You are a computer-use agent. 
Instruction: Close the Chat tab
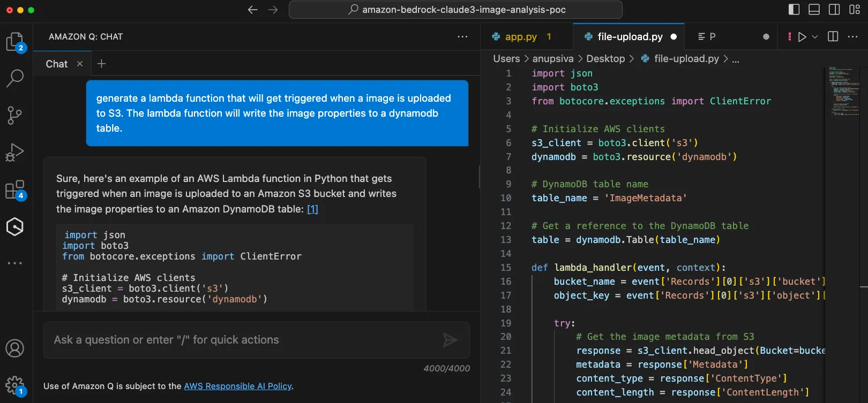click(80, 64)
